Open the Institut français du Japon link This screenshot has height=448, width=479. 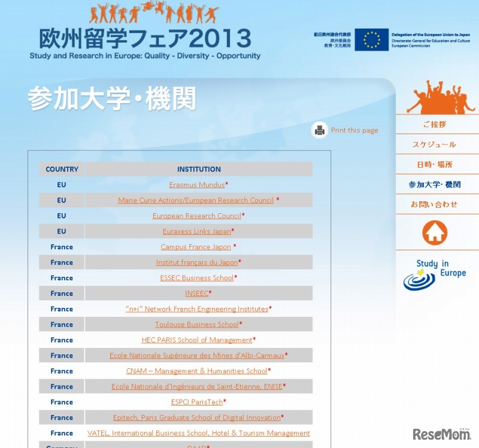[197, 262]
